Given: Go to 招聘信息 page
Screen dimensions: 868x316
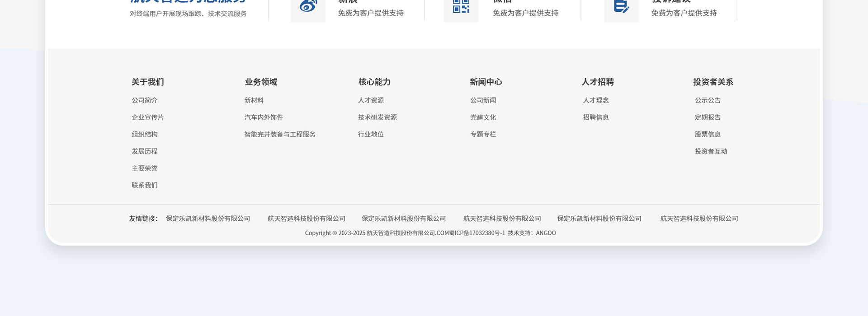Looking at the screenshot, I should [x=595, y=117].
